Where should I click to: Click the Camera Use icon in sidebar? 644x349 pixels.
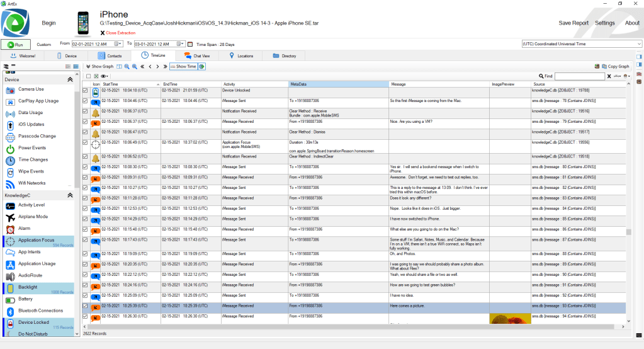(x=11, y=89)
